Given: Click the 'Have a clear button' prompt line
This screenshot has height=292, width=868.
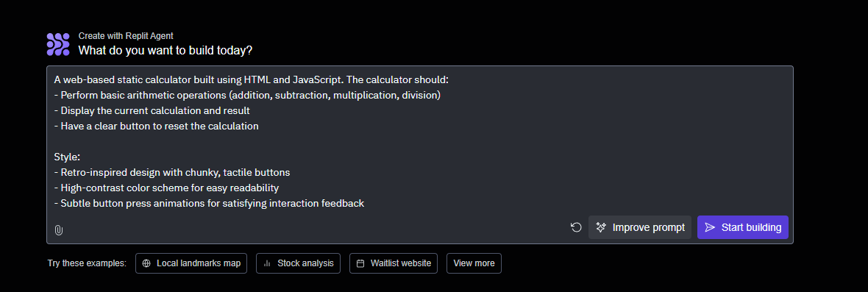Looking at the screenshot, I should (157, 126).
